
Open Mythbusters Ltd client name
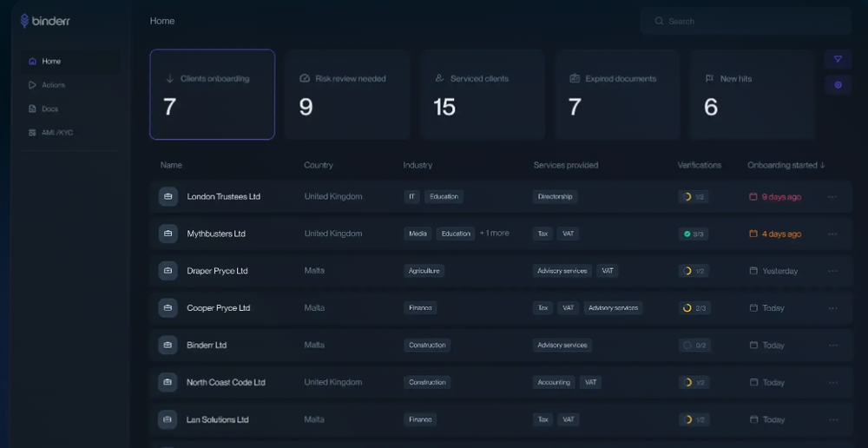pos(216,234)
